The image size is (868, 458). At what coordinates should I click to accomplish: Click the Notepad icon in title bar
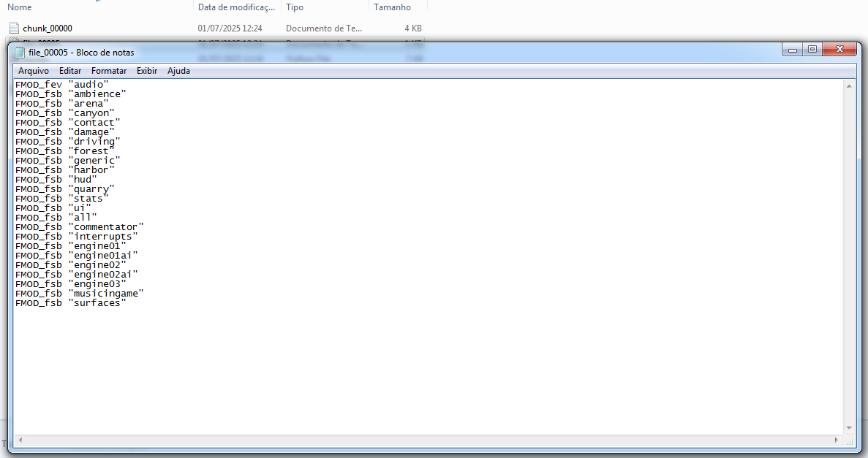pyautogui.click(x=20, y=53)
